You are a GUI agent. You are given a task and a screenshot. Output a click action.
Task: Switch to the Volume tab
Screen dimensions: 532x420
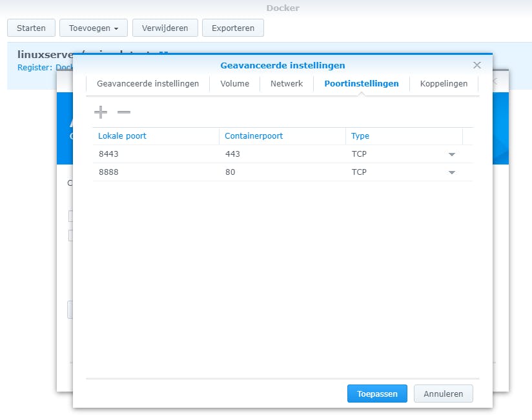pyautogui.click(x=234, y=84)
